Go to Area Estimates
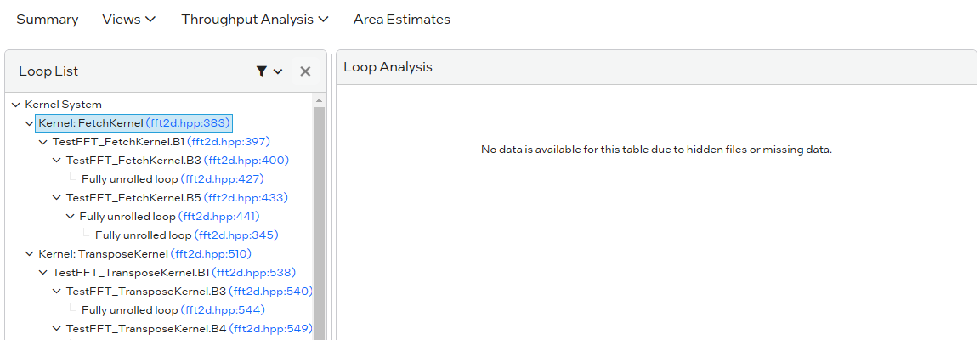 402,19
